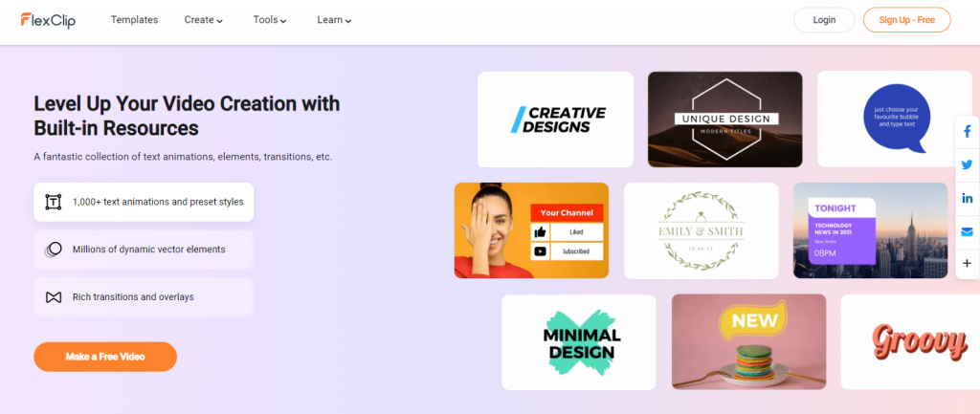Share the page on Twitter
The width and height of the screenshot is (980, 414).
coord(967,164)
